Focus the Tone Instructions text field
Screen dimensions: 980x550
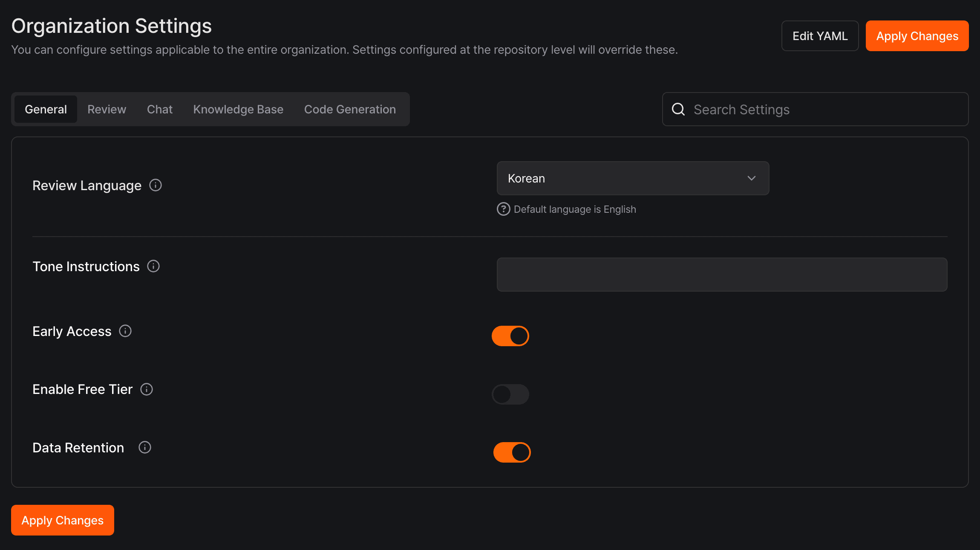[722, 275]
